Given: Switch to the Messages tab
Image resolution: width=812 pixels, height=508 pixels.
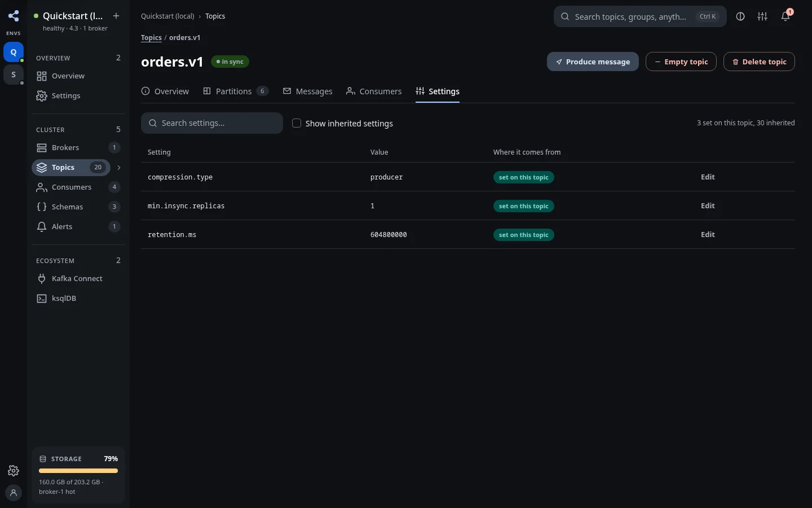Looking at the screenshot, I should pyautogui.click(x=308, y=91).
